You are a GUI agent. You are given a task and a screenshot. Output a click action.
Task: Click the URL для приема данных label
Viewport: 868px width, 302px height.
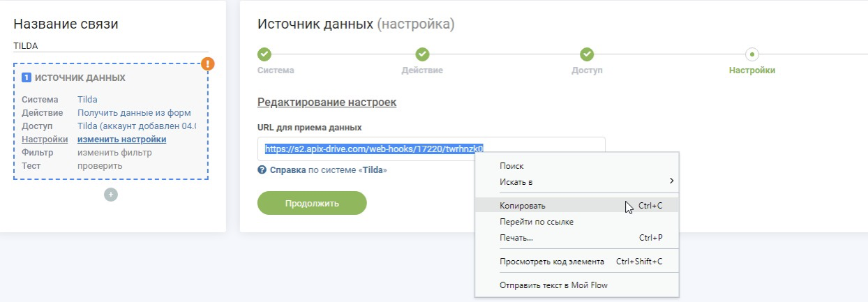click(309, 128)
